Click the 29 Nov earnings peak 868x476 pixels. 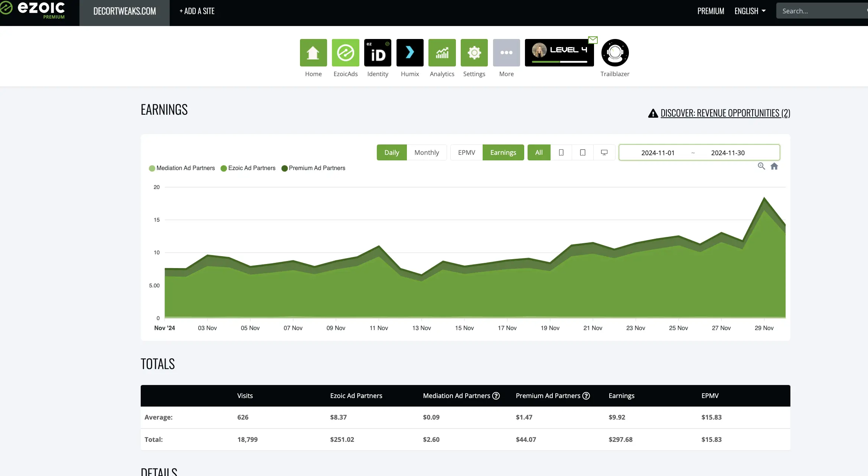click(x=764, y=198)
